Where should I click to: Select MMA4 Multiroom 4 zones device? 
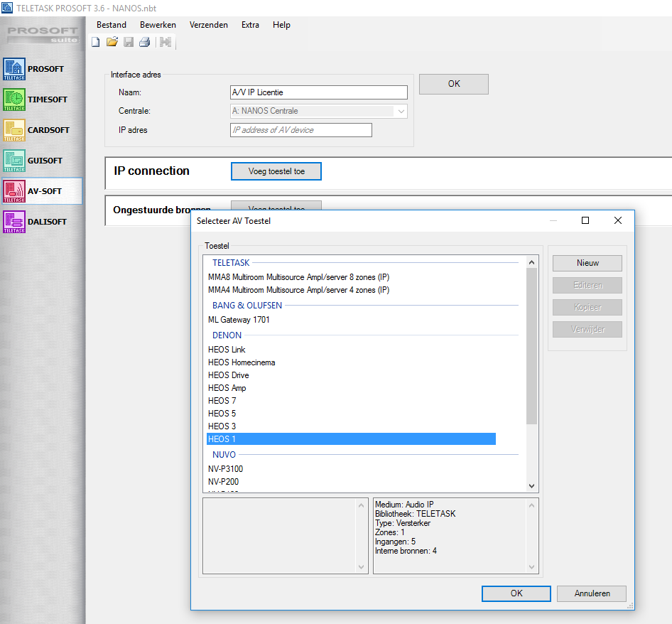tap(299, 290)
